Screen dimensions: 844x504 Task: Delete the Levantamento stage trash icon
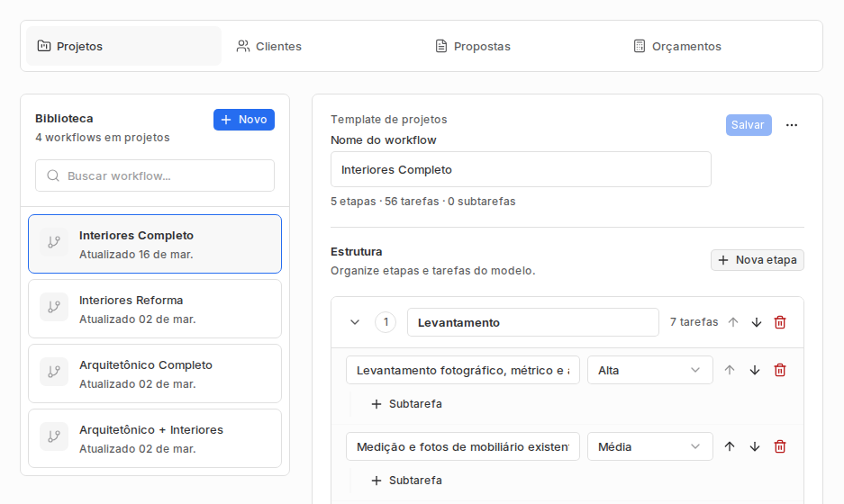tap(780, 322)
